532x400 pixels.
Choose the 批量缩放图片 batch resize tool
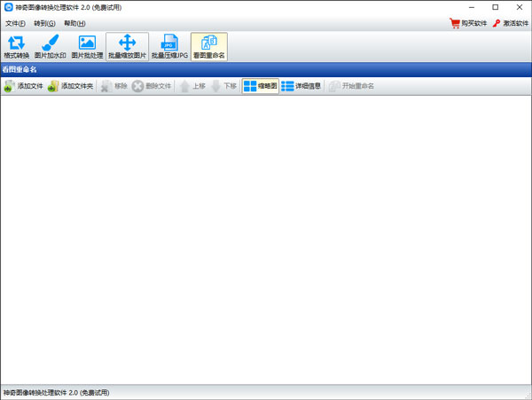click(x=127, y=47)
